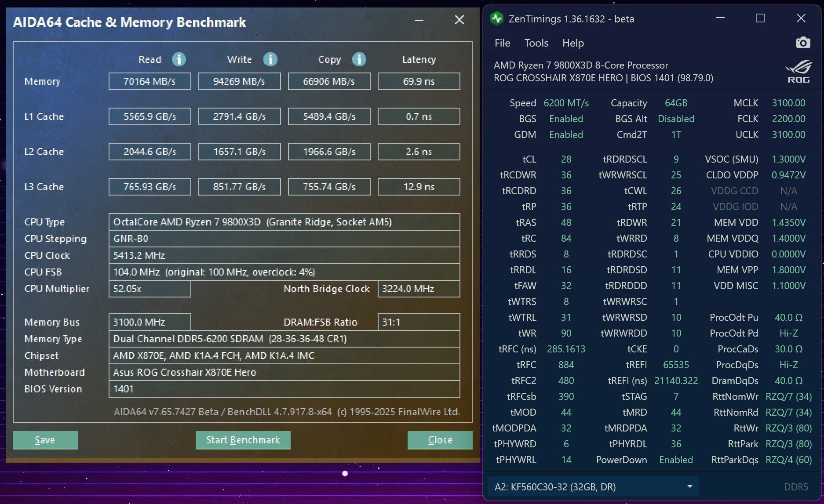
Task: Click the BIOS Version field 1401
Action: [x=284, y=389]
